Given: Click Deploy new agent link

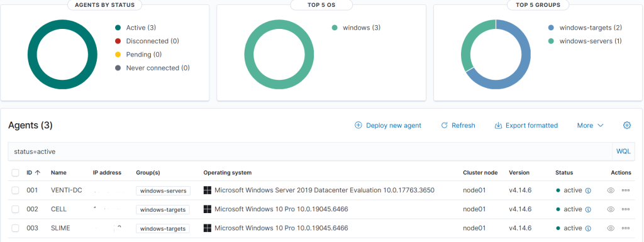Looking at the screenshot, I should tap(394, 126).
